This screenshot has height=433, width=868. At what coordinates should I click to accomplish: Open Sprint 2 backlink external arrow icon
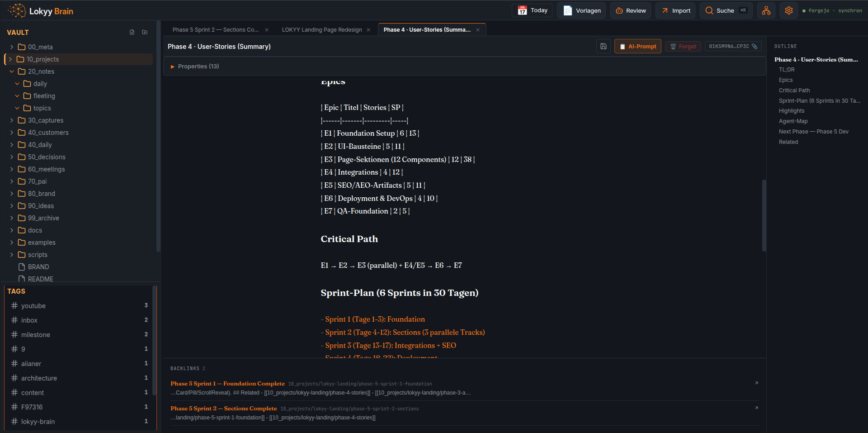coord(756,408)
